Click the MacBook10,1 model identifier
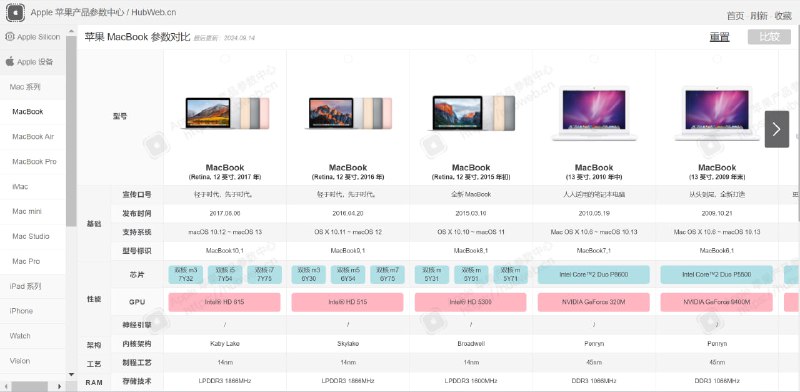The width and height of the screenshot is (800, 392). [225, 251]
